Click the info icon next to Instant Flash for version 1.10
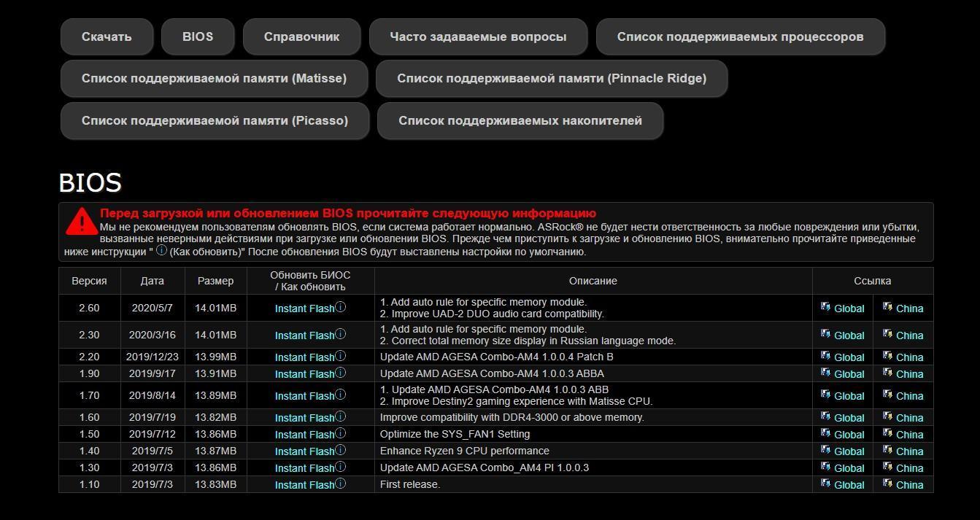Viewport: 980px width, 520px height. 340,484
